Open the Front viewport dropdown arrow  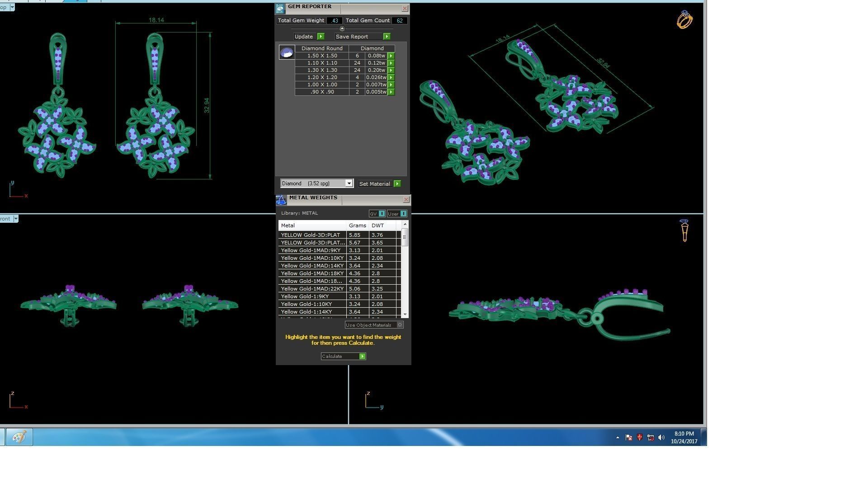click(16, 219)
